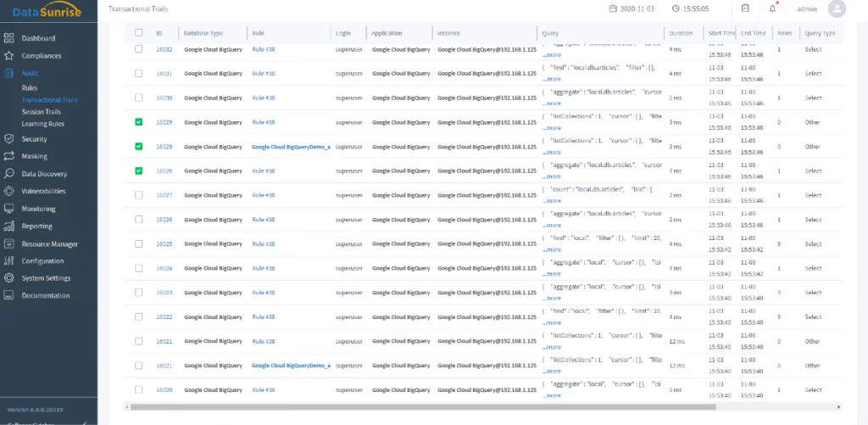
Task: Open transaction ID 16025 link
Action: pyautogui.click(x=164, y=244)
